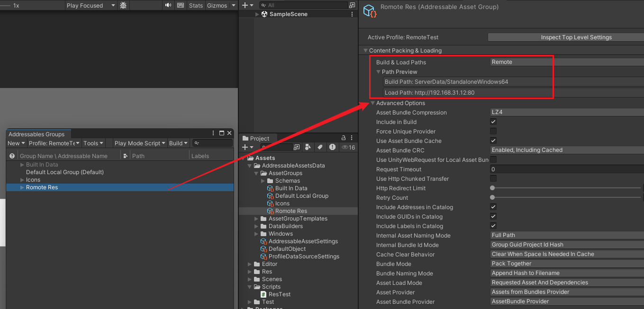Open the Bundle Mode Pack Together dropdown

(x=567, y=264)
